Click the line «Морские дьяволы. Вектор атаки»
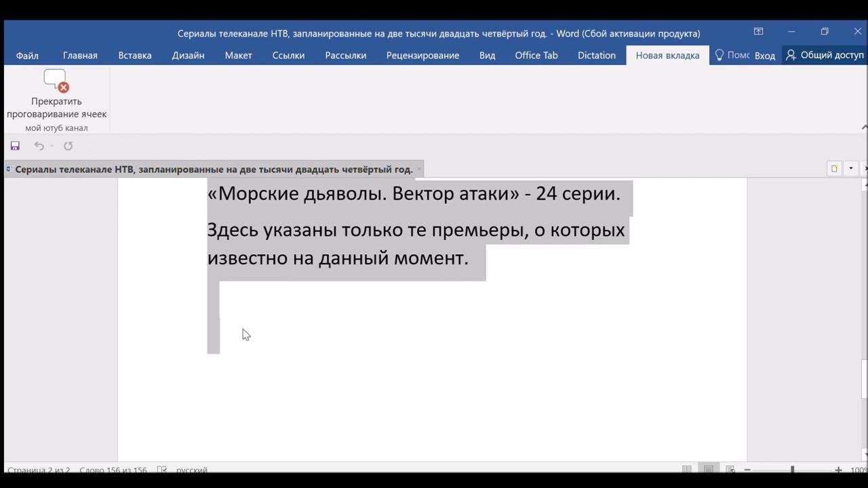The width and height of the screenshot is (868, 488). [x=414, y=194]
